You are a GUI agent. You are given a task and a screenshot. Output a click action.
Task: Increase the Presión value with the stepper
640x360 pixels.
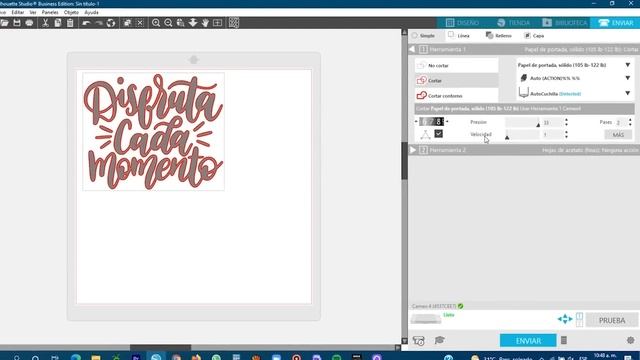click(566, 120)
